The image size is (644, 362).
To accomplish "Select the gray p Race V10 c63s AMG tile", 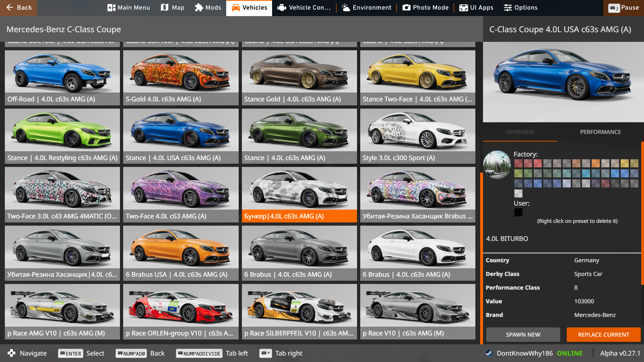I will coord(418,312).
